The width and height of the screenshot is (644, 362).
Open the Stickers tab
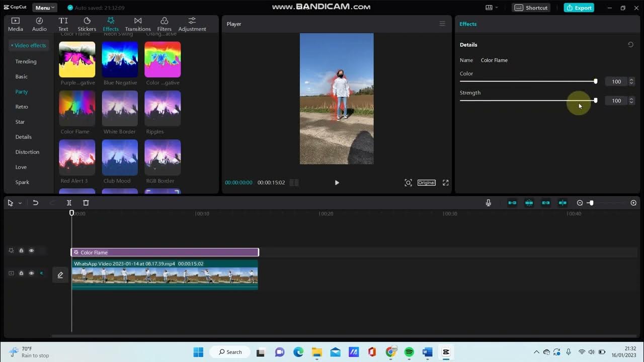(x=87, y=24)
